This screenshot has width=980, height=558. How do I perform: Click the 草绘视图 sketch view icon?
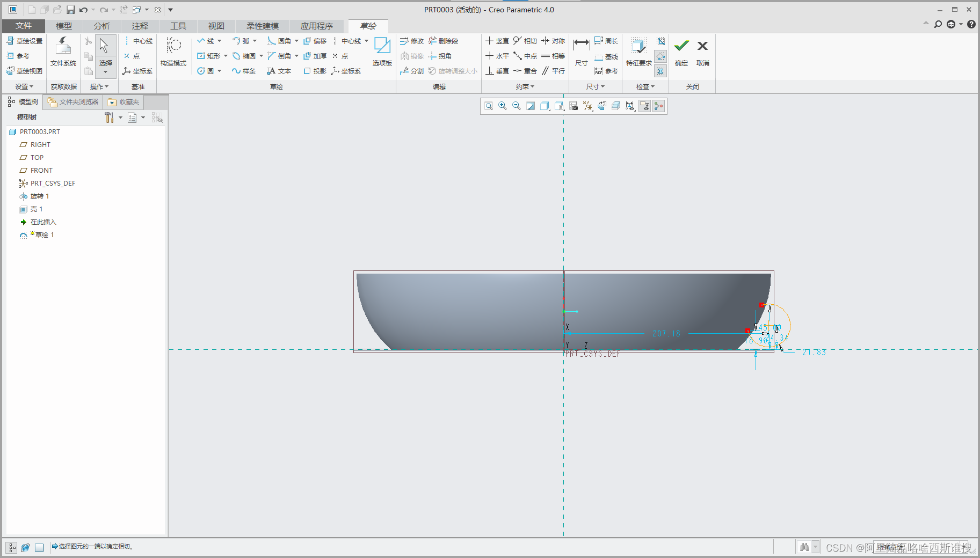[10, 71]
